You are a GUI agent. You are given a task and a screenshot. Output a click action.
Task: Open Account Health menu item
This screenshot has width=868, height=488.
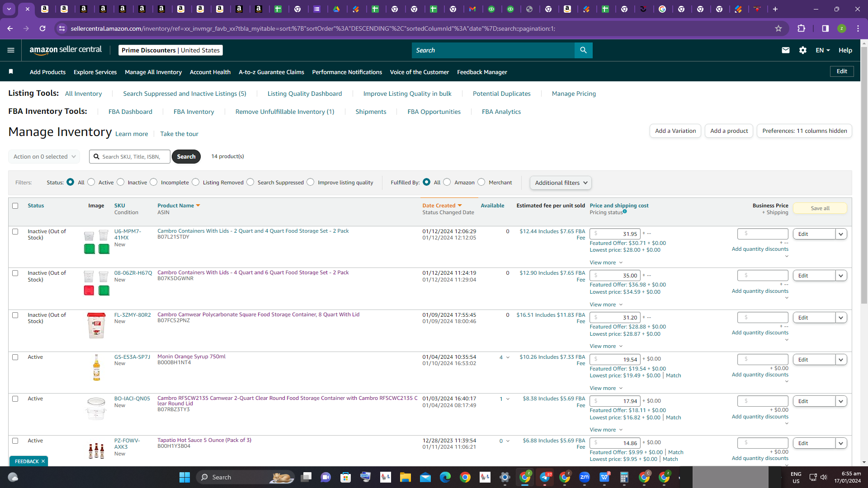210,72
